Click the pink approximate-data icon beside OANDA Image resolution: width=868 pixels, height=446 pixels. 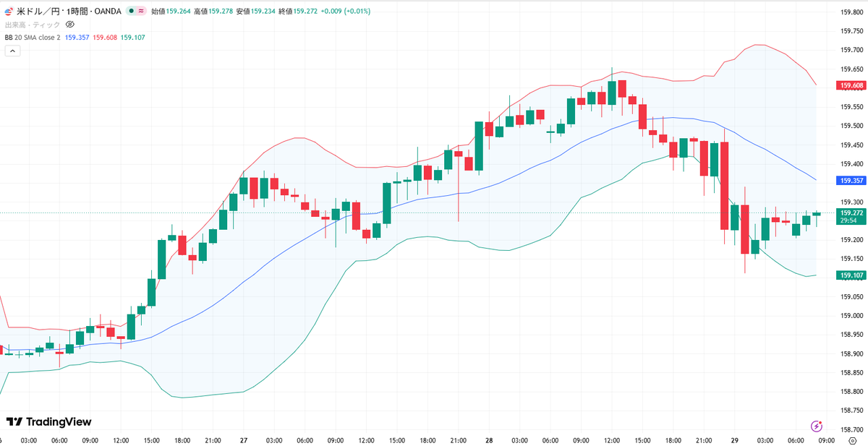(x=140, y=12)
